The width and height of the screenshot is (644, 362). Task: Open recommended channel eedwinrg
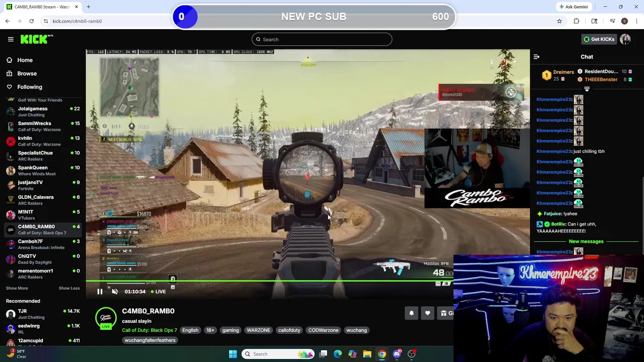(x=43, y=329)
